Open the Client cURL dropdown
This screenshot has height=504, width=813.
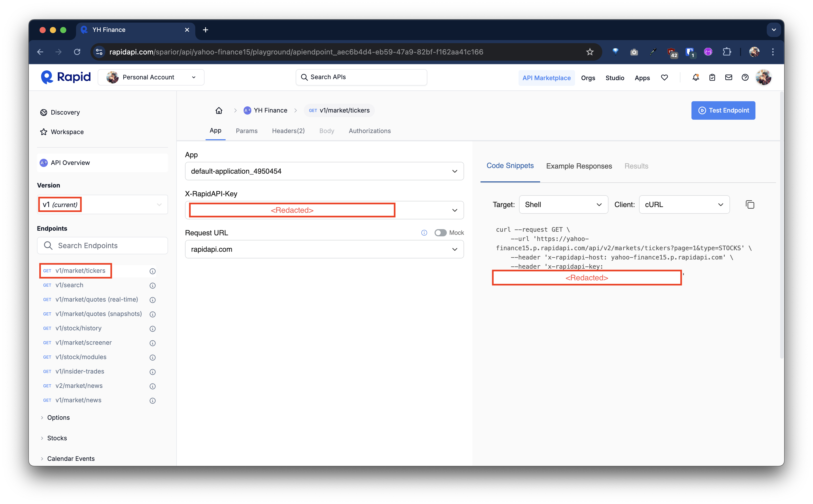pos(684,204)
